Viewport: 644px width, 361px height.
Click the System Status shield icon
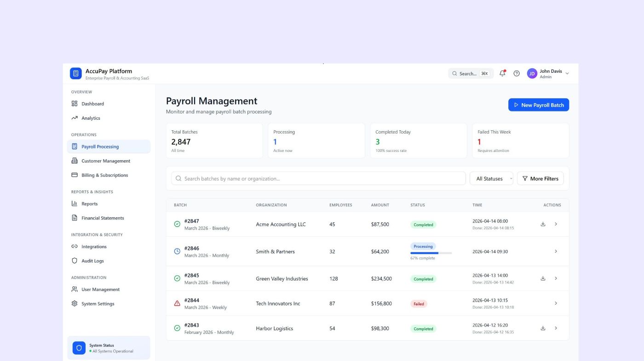(79, 348)
